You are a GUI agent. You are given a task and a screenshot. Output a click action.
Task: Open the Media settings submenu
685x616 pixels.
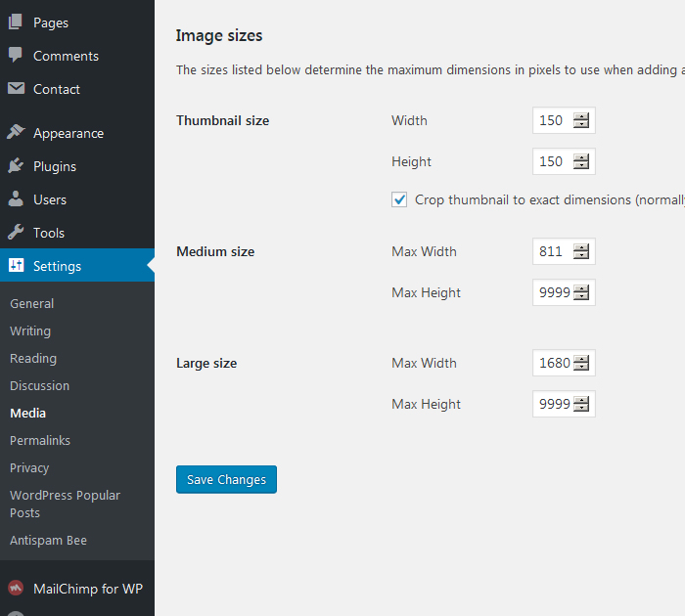tap(28, 413)
